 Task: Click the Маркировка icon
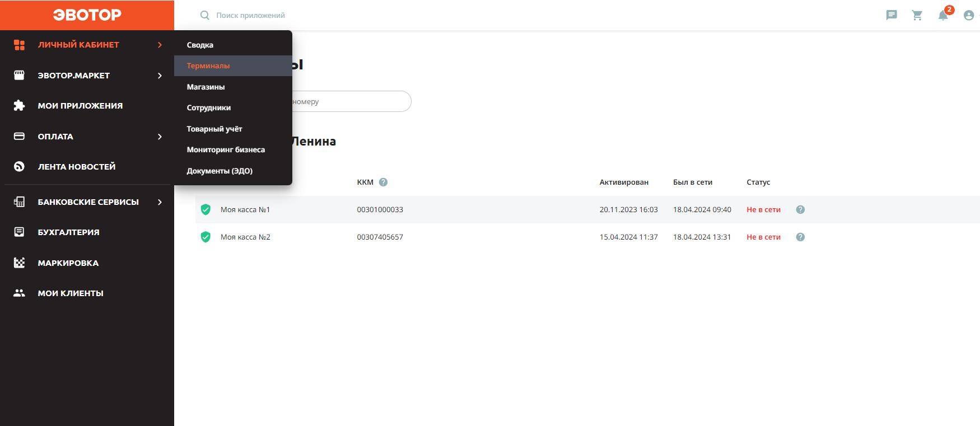point(19,263)
